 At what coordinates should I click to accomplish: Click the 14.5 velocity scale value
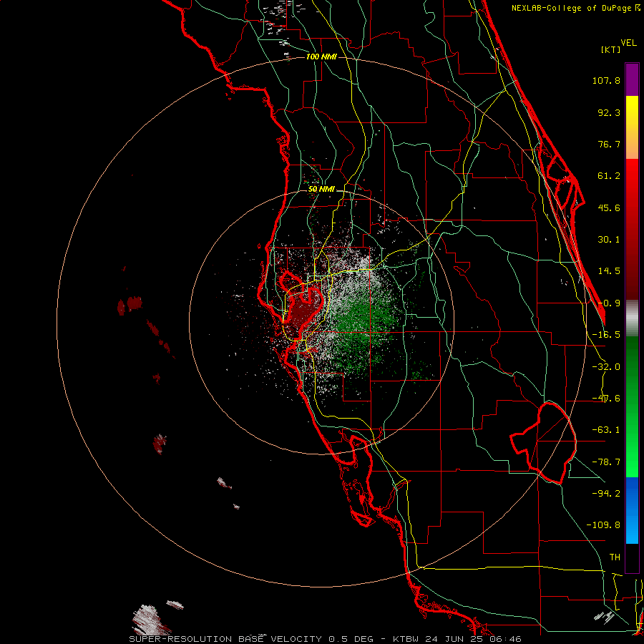609,271
